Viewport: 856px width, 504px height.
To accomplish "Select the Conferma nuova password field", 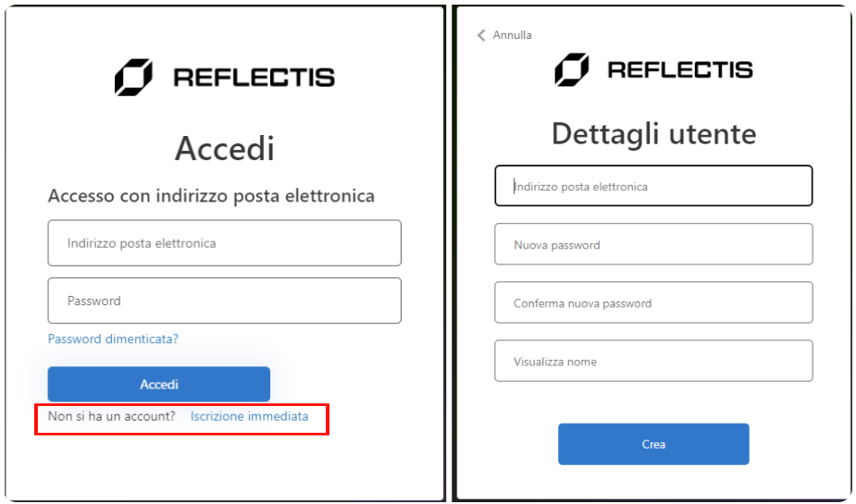I will click(x=653, y=303).
